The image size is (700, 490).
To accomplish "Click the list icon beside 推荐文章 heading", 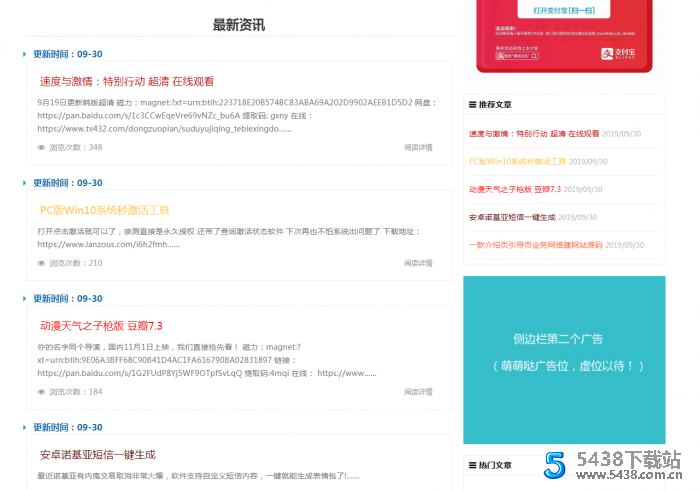I will pyautogui.click(x=472, y=104).
